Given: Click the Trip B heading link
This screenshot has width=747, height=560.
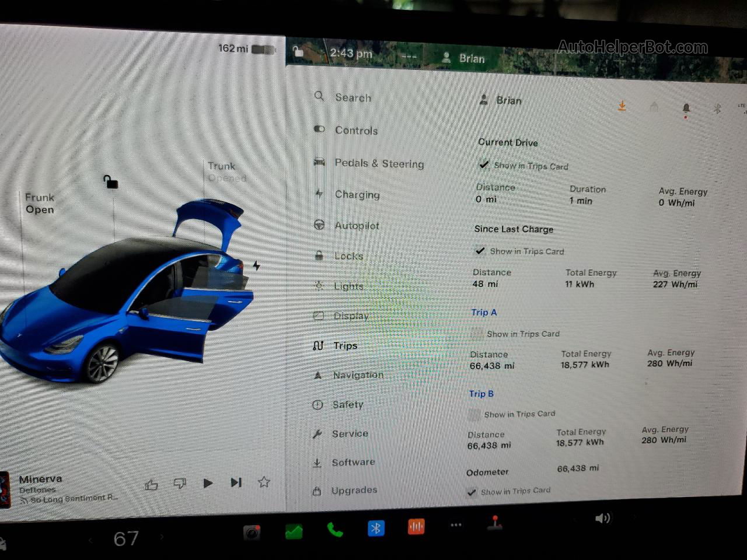Looking at the screenshot, I should tap(481, 393).
